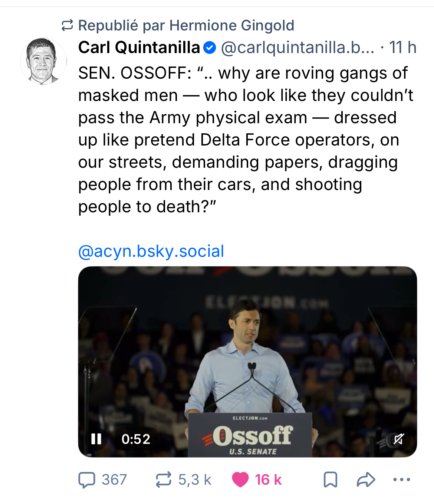This screenshot has height=504, width=434.
Task: Click the Carl Quintanilla display name
Action: tap(139, 48)
